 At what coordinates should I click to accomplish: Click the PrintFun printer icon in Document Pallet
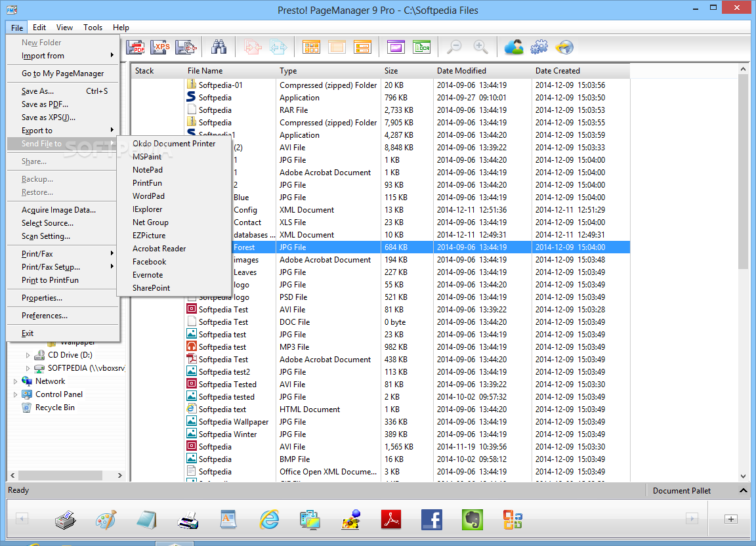click(x=188, y=520)
